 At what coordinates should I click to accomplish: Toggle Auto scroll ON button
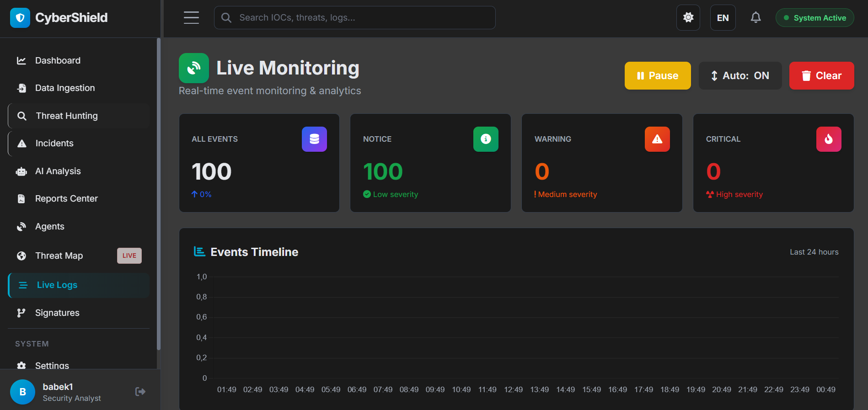tap(739, 76)
